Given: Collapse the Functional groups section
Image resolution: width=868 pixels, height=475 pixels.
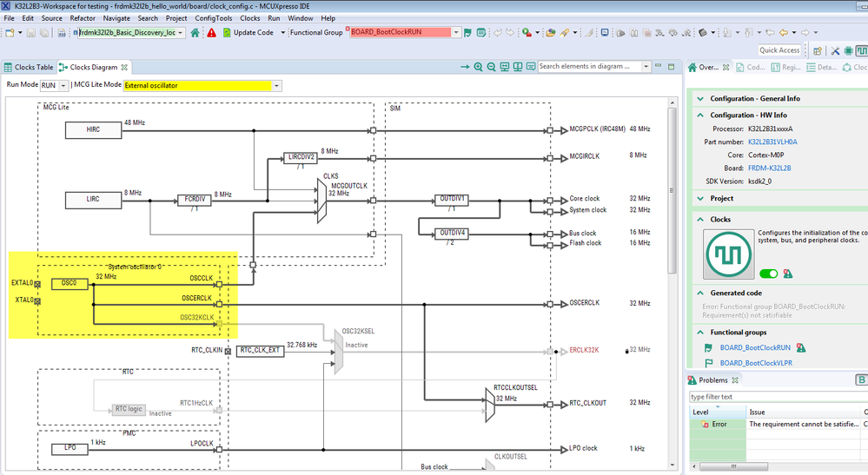Looking at the screenshot, I should 701,333.
